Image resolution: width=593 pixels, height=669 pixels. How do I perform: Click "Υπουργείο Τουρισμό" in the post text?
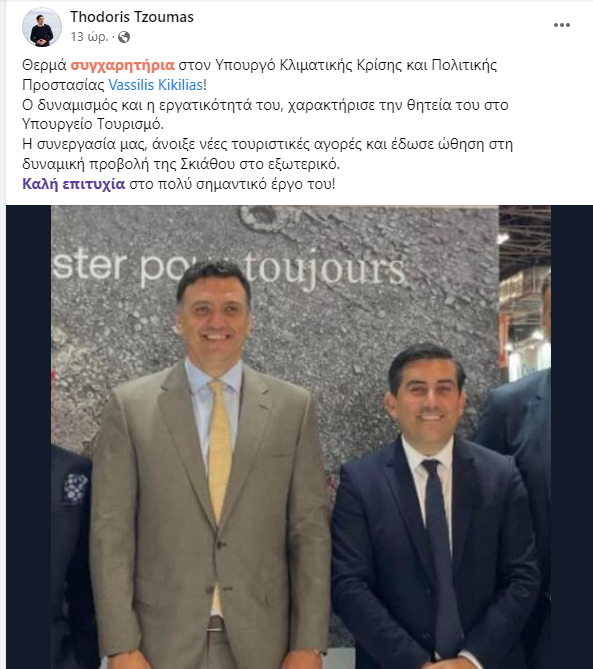[x=93, y=124]
